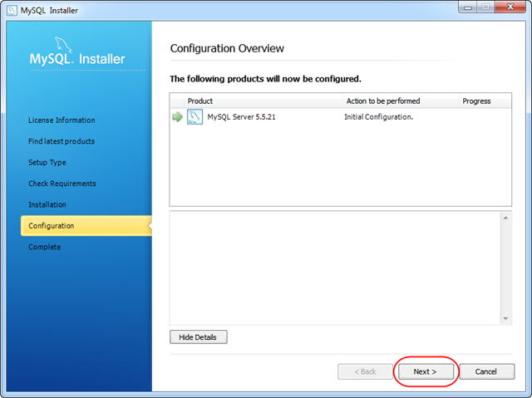This screenshot has height=398, width=532.
Task: Click the details log scroll up arrow
Action: [x=505, y=218]
